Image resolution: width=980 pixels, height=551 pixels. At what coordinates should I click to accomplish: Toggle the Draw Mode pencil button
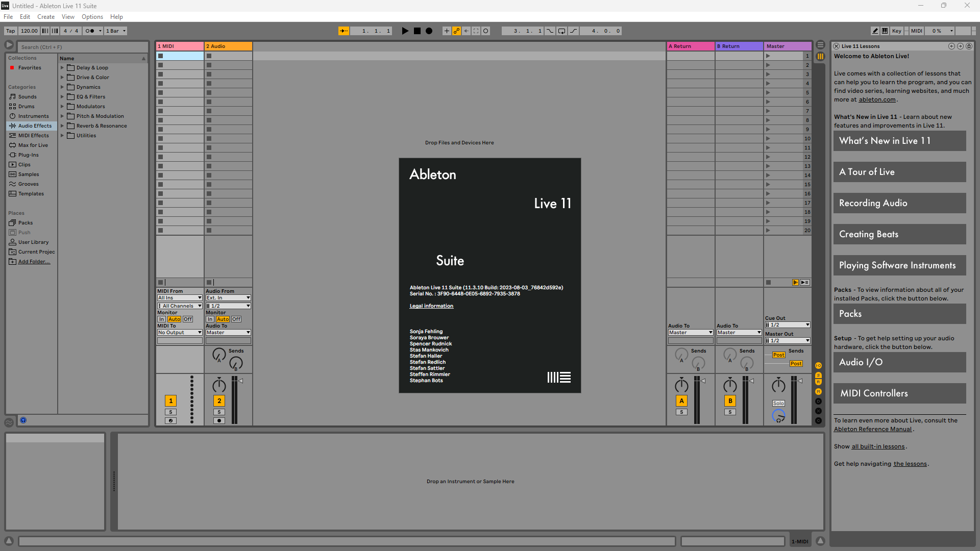click(875, 31)
